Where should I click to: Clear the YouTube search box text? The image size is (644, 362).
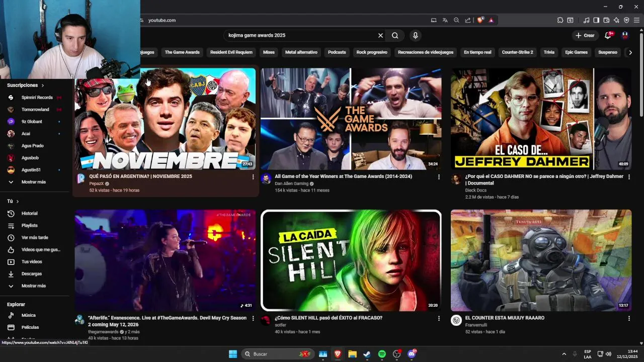380,35
